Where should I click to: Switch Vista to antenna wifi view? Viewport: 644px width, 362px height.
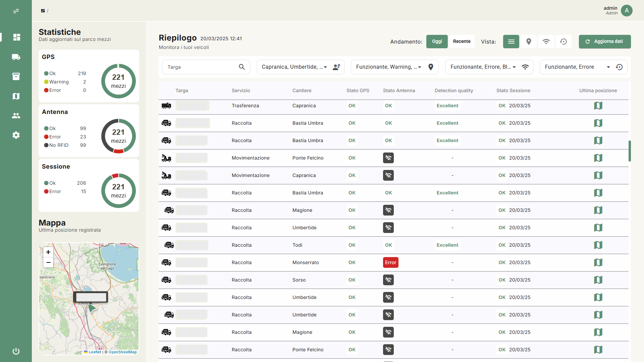[x=546, y=42]
